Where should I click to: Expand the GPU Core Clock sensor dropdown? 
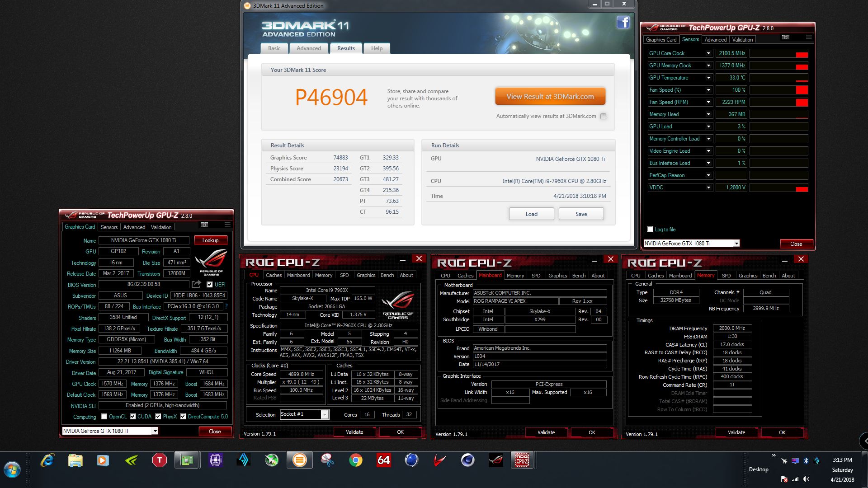click(x=708, y=53)
